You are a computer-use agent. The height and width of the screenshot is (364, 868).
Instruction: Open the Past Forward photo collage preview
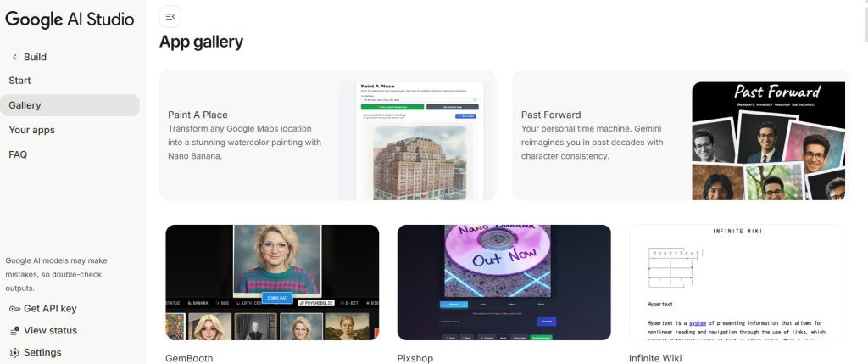(768, 141)
